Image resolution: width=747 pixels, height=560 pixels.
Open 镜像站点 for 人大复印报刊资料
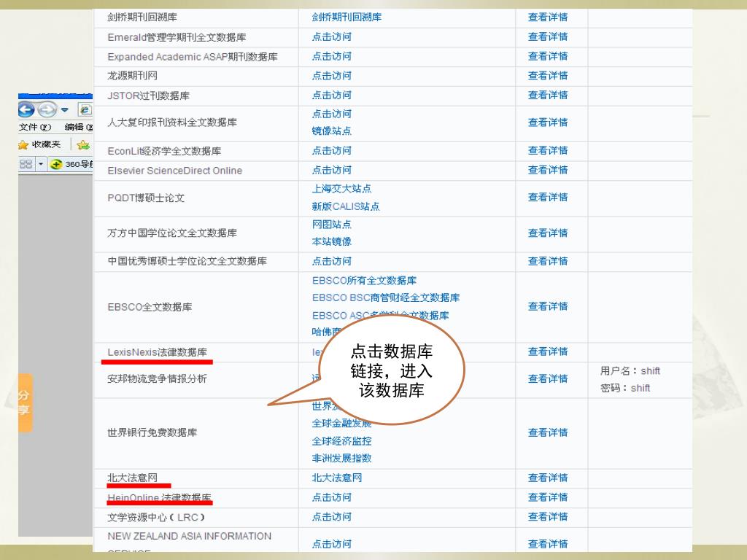coord(332,131)
